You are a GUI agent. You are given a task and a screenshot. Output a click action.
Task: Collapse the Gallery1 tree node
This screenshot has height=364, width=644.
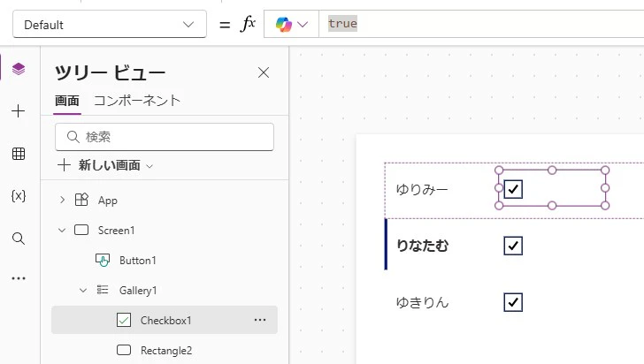click(x=83, y=291)
